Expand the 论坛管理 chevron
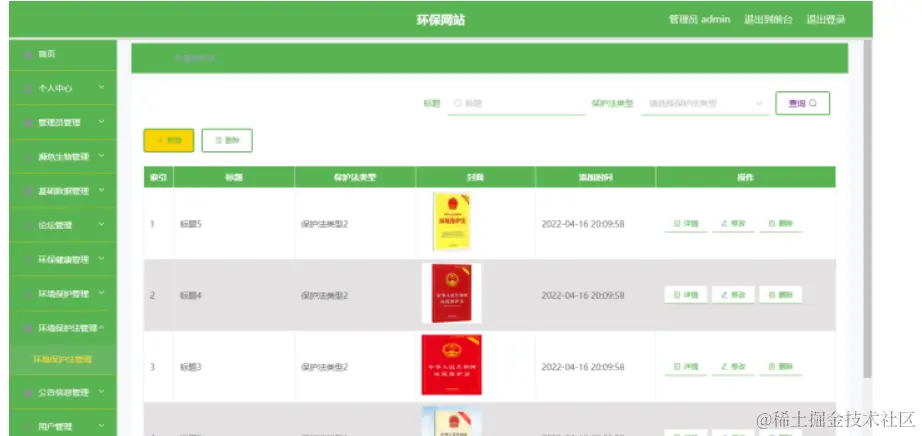 101,225
